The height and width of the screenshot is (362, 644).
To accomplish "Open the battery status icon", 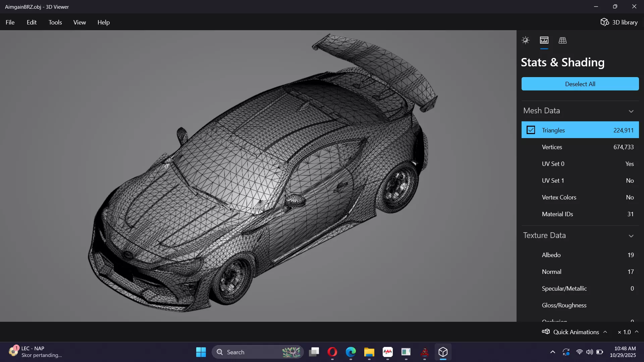I will [600, 352].
